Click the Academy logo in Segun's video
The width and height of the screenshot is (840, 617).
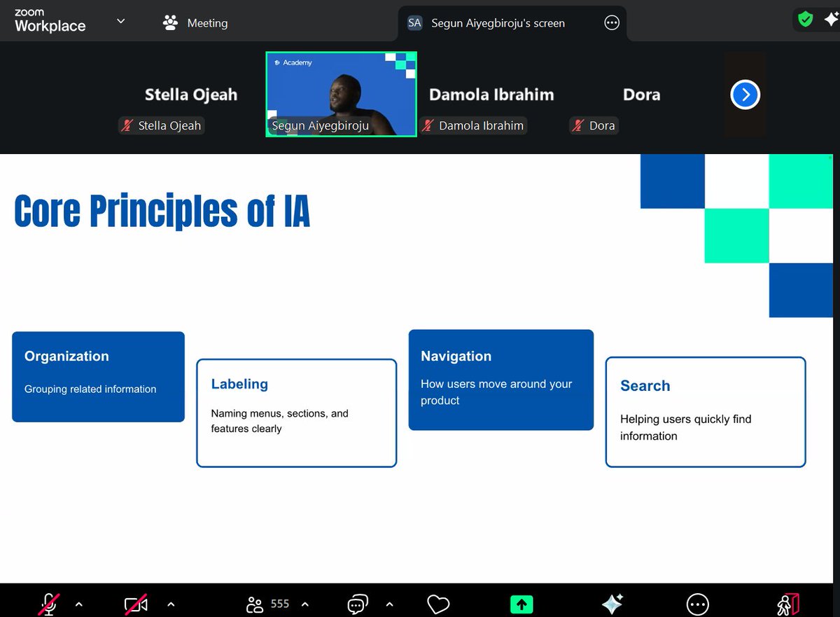pos(293,63)
